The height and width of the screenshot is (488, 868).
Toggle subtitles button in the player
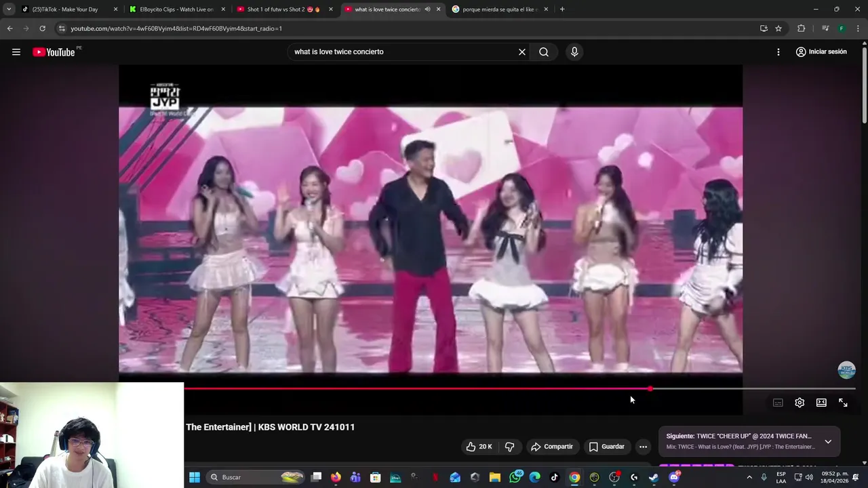coord(778,403)
